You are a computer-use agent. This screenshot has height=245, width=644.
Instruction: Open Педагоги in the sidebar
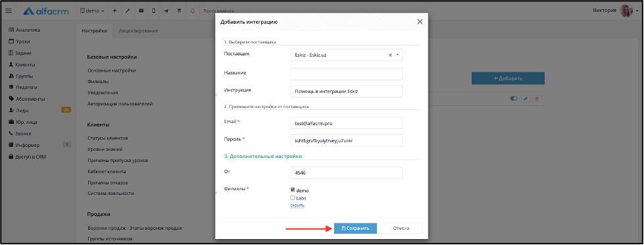(x=23, y=88)
